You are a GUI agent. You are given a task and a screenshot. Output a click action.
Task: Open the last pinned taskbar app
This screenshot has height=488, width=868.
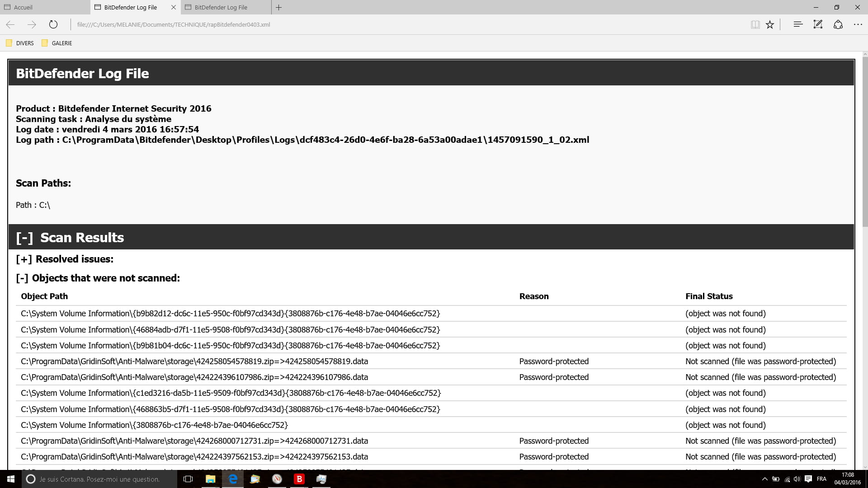pyautogui.click(x=321, y=479)
